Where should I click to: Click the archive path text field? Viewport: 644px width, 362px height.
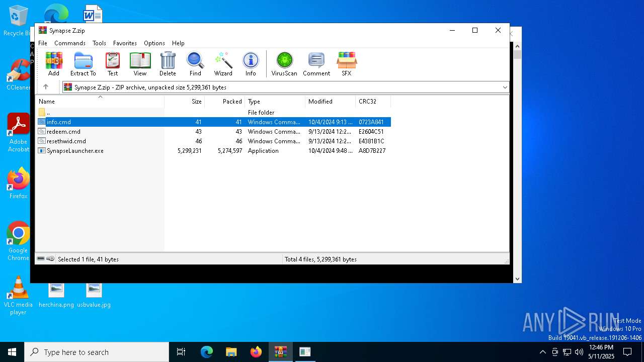click(x=285, y=87)
